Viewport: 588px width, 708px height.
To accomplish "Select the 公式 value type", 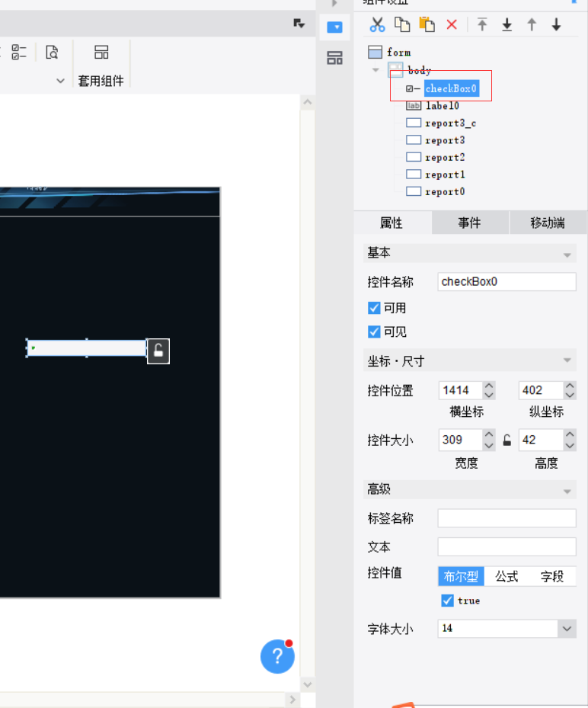I will [x=507, y=576].
